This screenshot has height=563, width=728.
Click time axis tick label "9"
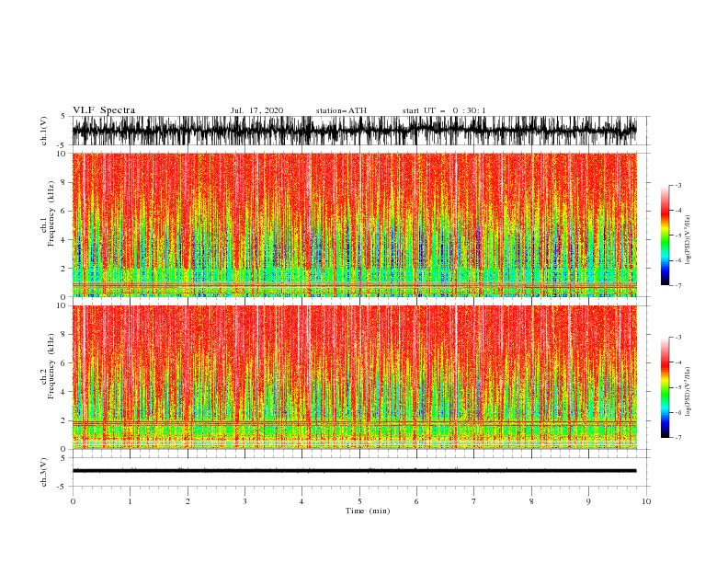(x=588, y=501)
